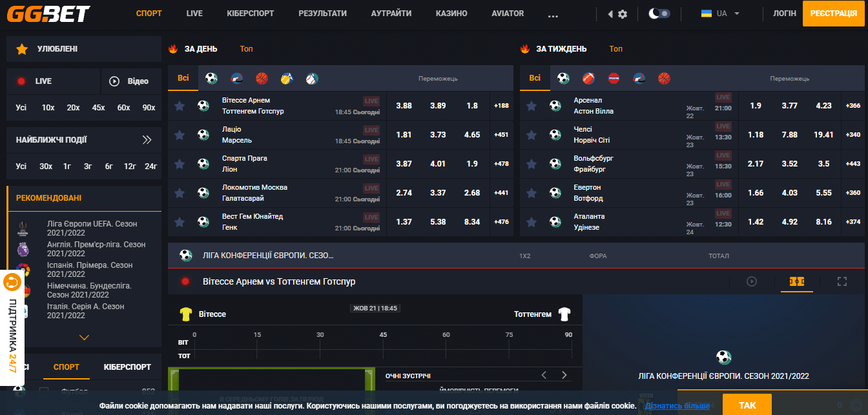Expand the Найближчі події section arrows
This screenshot has height=415, width=868.
click(147, 139)
